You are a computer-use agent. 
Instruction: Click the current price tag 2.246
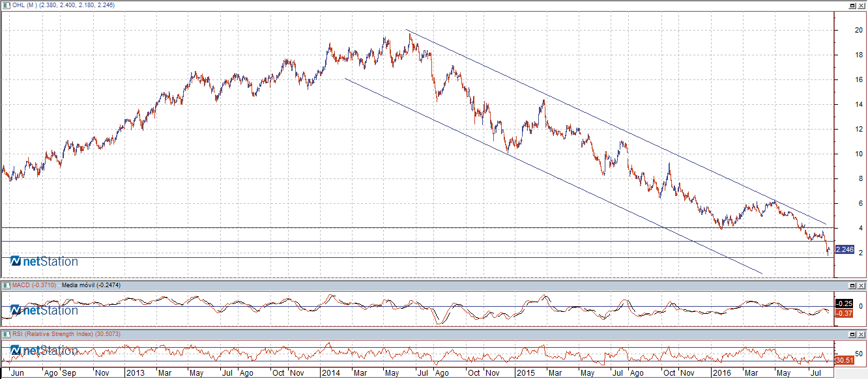tap(845, 249)
